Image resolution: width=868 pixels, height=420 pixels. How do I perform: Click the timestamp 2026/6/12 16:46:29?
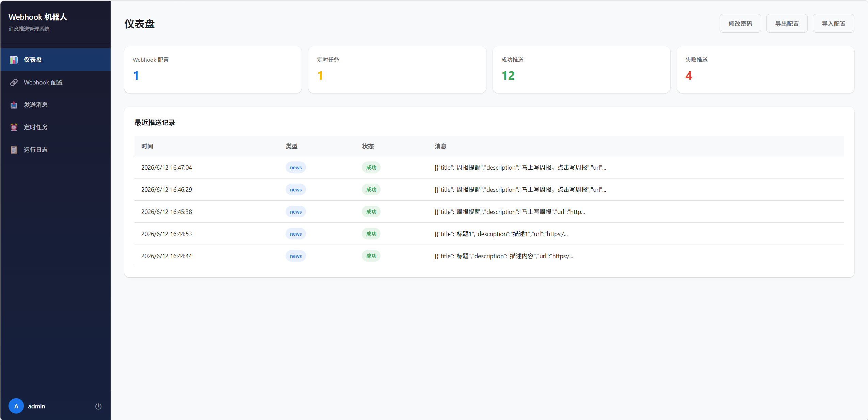pos(166,189)
